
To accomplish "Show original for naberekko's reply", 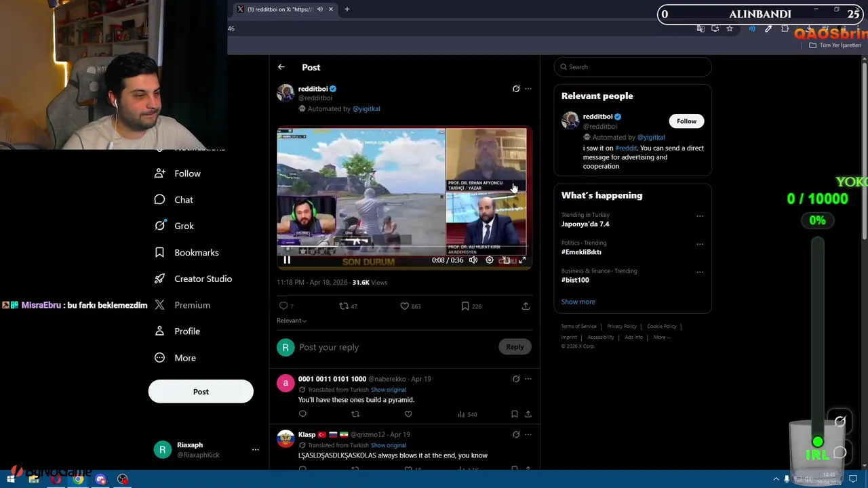I will point(389,390).
